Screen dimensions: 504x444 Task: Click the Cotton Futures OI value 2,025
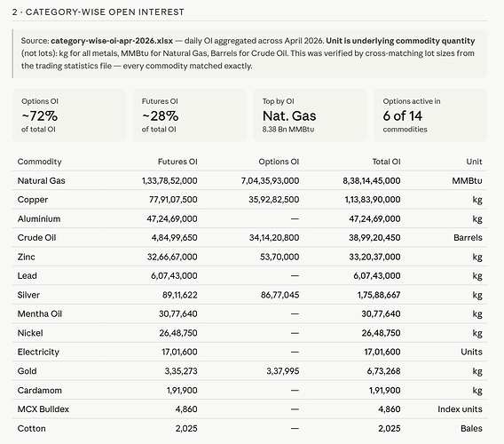tap(186, 429)
